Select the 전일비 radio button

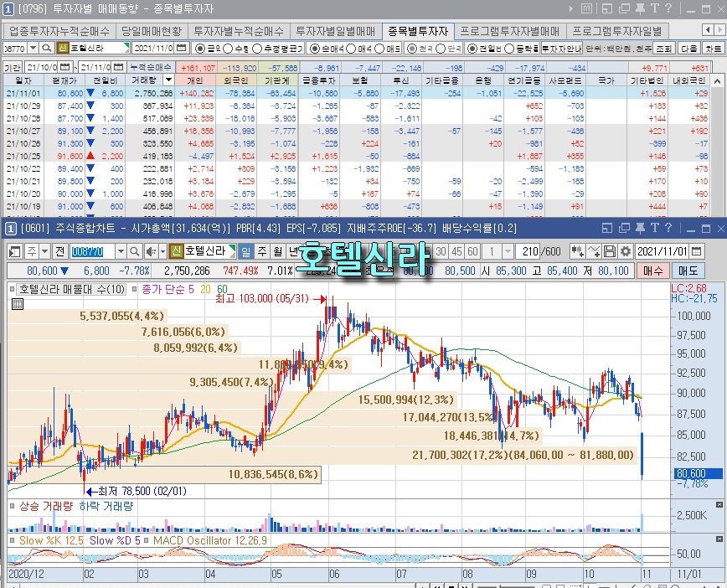coord(472,49)
